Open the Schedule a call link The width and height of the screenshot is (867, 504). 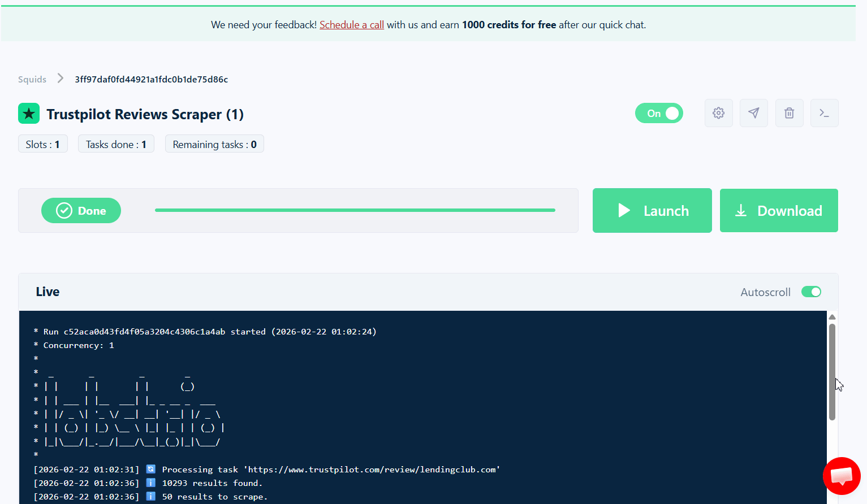point(351,24)
